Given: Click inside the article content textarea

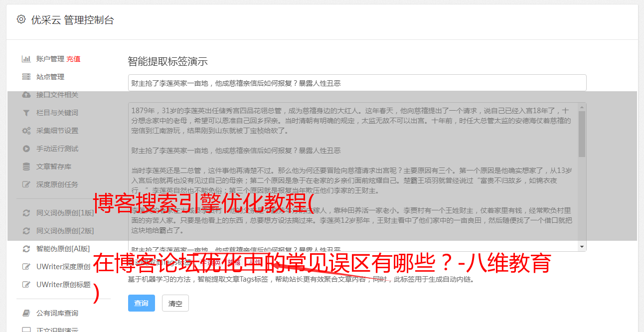Looking at the screenshot, I should (353, 177).
